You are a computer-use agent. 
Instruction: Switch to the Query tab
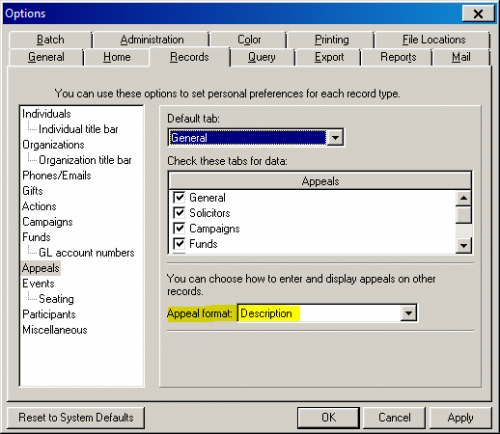tap(262, 57)
